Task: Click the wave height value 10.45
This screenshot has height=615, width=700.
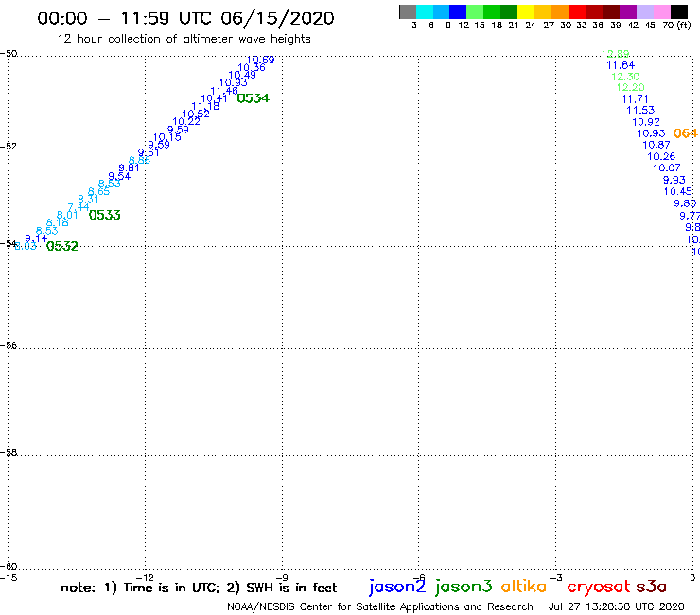Action: (x=678, y=192)
